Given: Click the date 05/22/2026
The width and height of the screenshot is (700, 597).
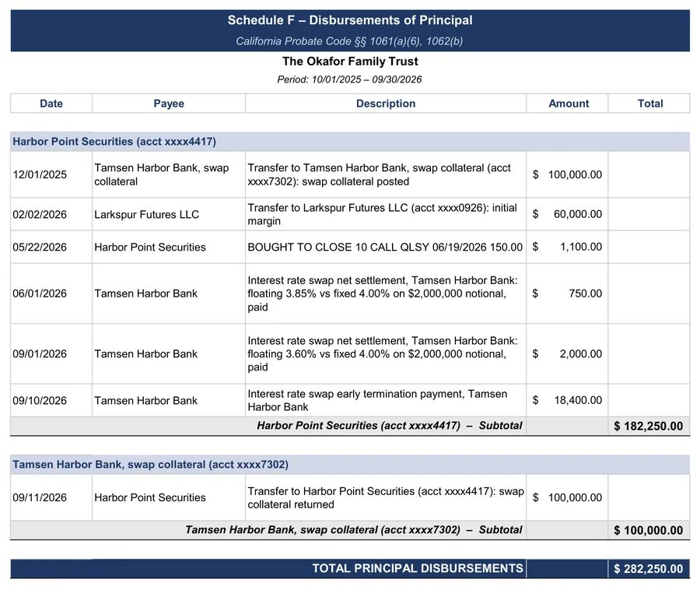Looking at the screenshot, I should (x=40, y=247).
